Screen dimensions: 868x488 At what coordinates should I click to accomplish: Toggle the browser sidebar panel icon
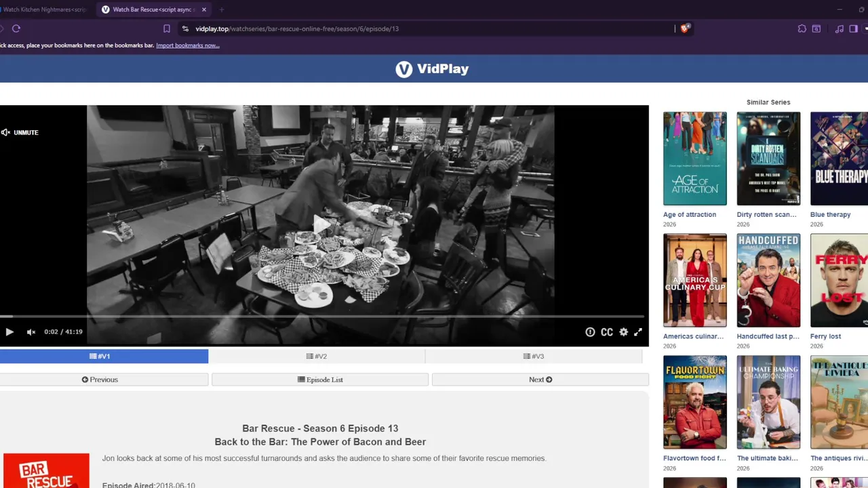[x=854, y=28]
